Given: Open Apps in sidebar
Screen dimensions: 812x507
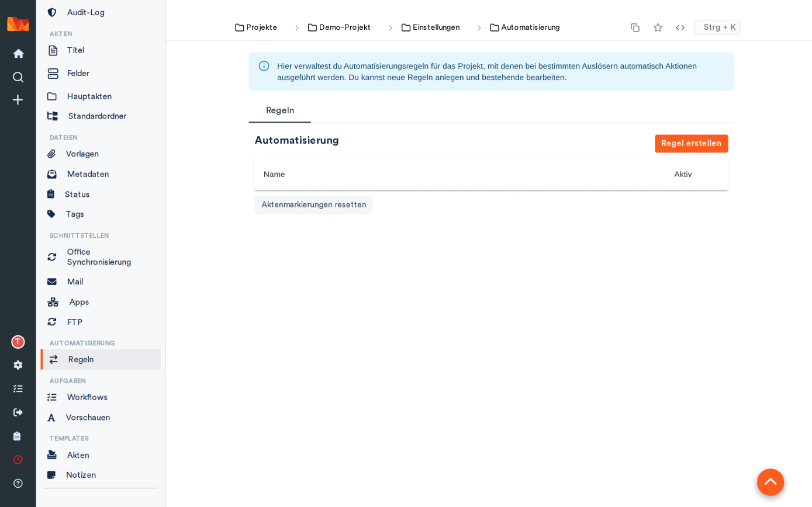Looking at the screenshot, I should (101, 302).
